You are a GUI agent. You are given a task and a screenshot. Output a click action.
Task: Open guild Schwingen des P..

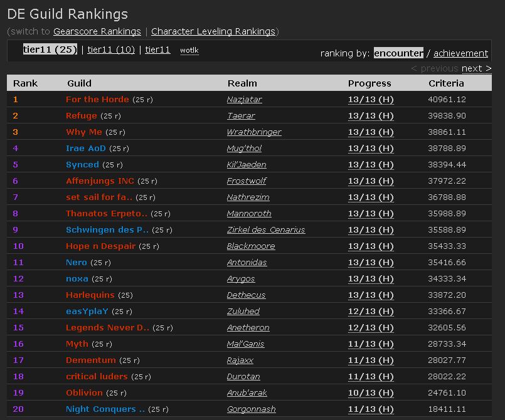click(107, 230)
